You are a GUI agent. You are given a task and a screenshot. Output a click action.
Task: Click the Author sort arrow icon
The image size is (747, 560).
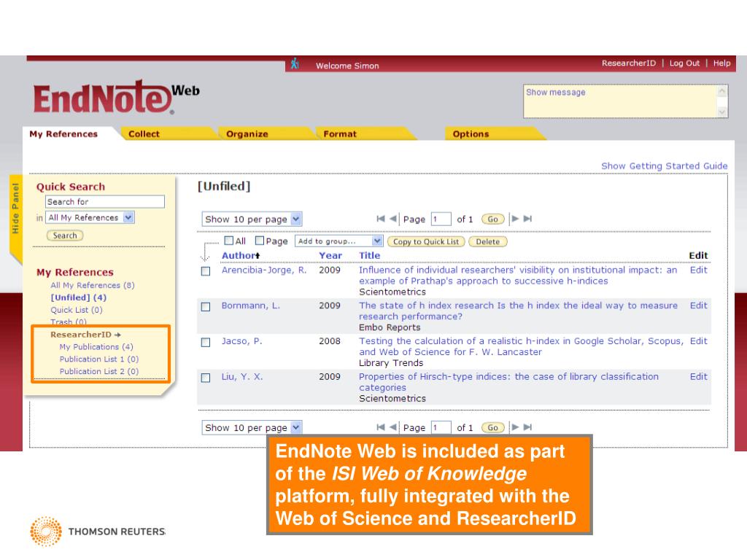(x=258, y=256)
